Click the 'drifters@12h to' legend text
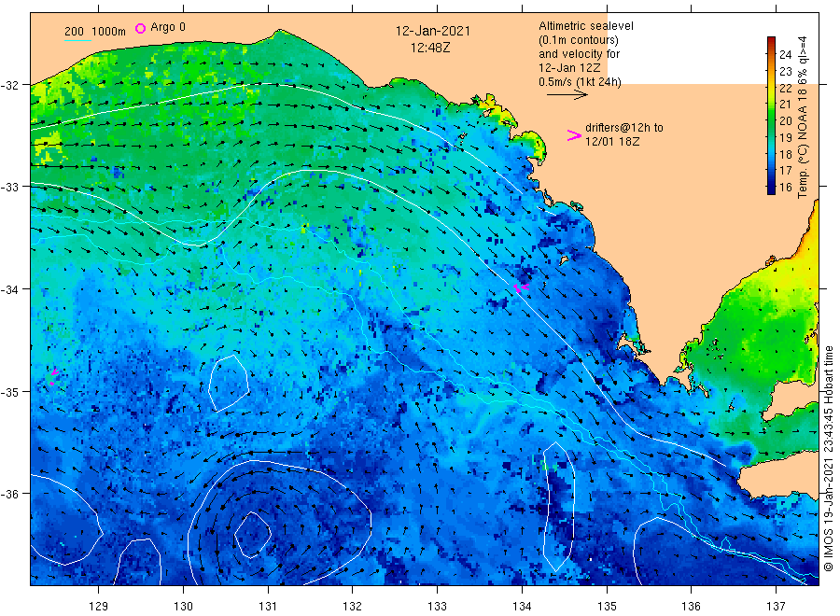840x616 pixels. (624, 128)
